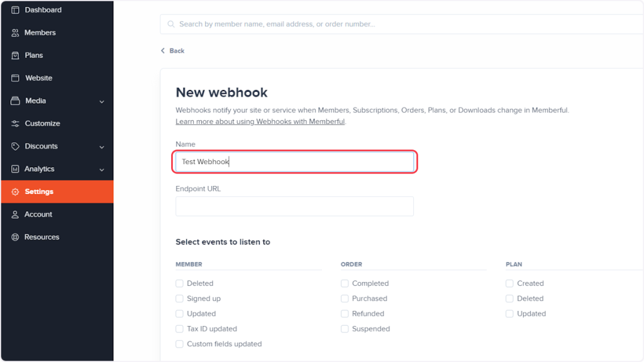The height and width of the screenshot is (362, 644).
Task: Go back using the Back link
Action: (173, 51)
